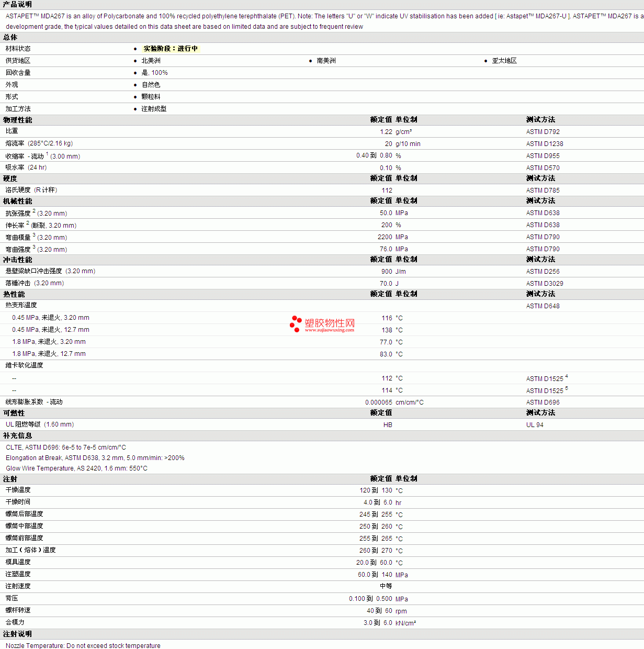Viewport: 644px width, 649px height.
Task: Click the Elongation at Break note
Action: [95, 458]
